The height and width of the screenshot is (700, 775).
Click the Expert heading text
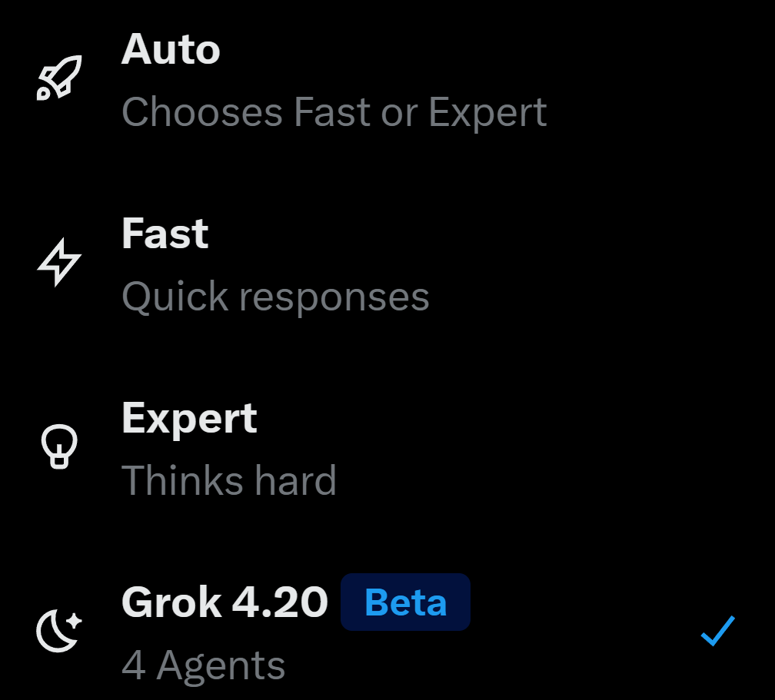(189, 417)
